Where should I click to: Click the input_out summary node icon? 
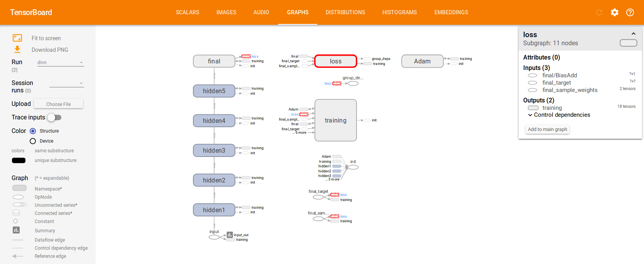[230, 235]
